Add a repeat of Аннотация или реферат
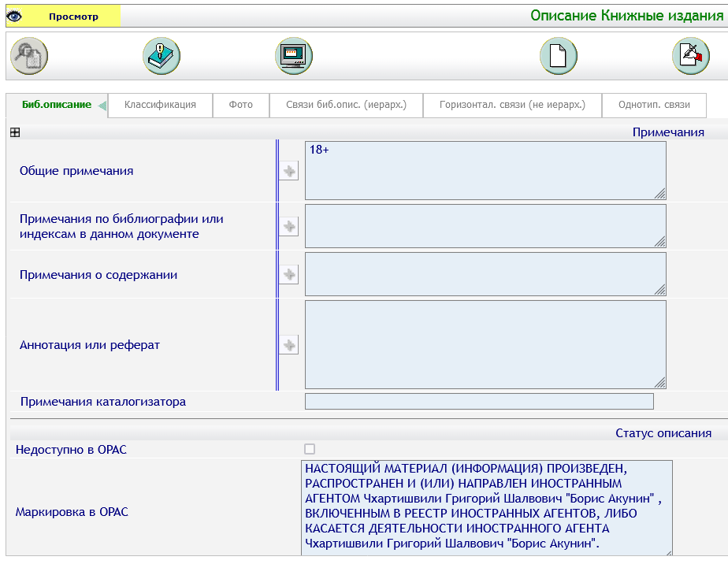The height and width of the screenshot is (564, 728). [x=289, y=345]
